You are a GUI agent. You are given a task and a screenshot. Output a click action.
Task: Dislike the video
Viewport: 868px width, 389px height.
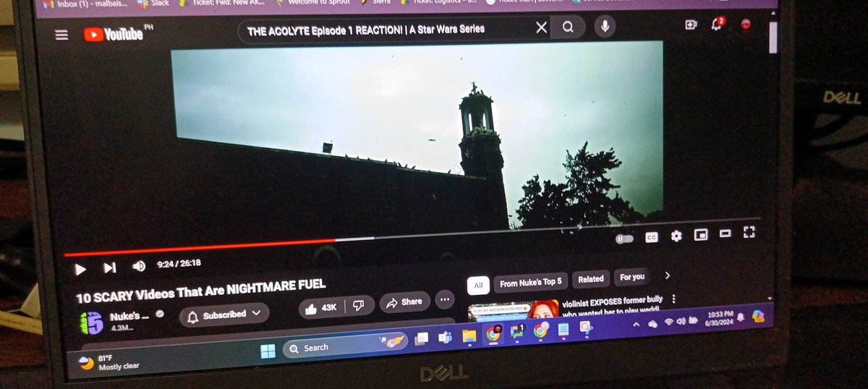tap(358, 306)
